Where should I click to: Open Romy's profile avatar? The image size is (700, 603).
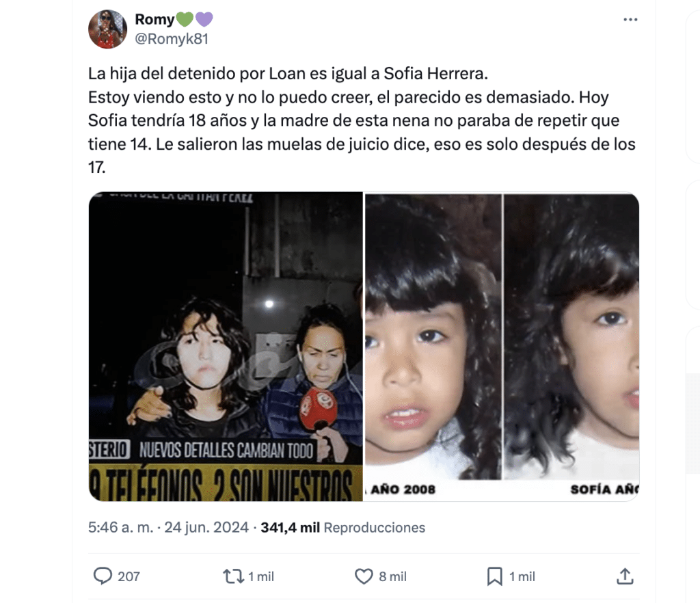(x=107, y=29)
